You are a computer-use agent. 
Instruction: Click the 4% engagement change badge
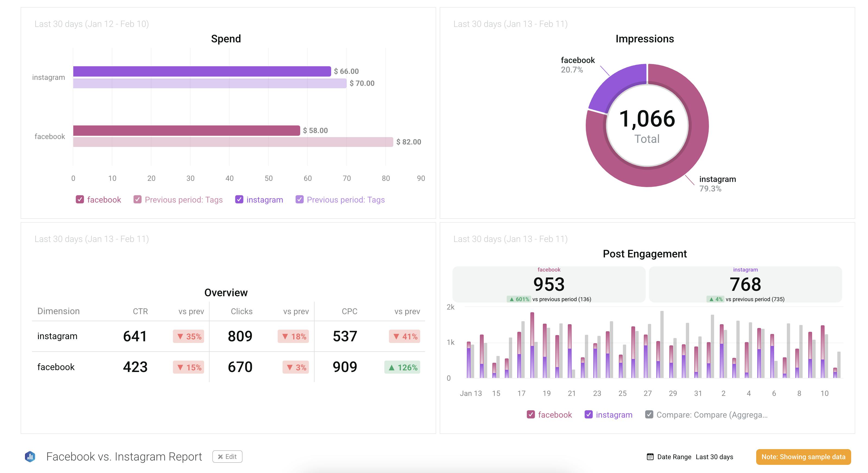(x=715, y=299)
